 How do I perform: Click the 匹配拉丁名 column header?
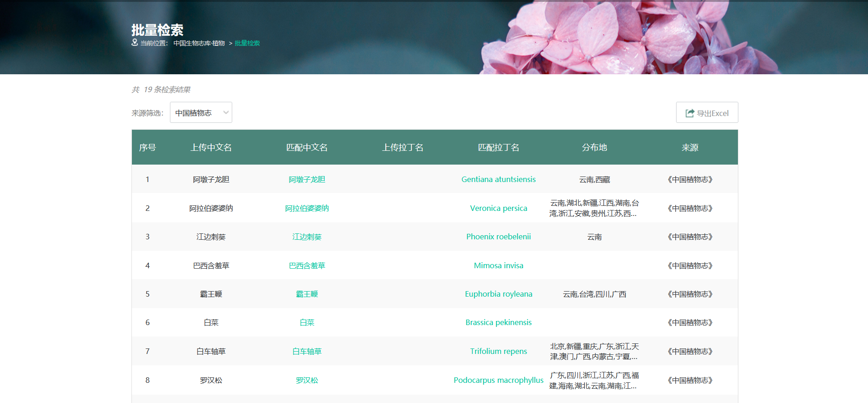tap(498, 148)
